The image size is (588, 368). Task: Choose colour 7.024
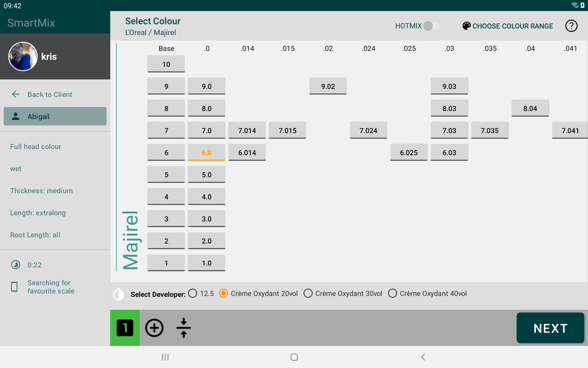click(x=368, y=130)
